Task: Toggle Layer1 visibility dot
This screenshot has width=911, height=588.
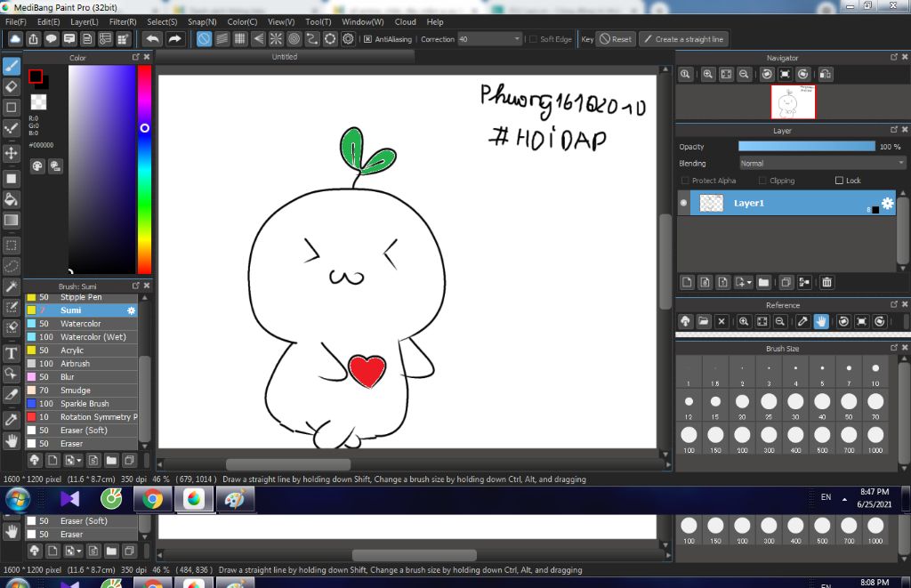Action: click(x=684, y=203)
